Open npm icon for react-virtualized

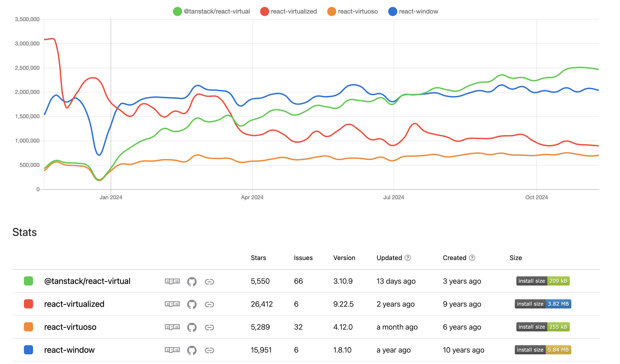(172, 304)
